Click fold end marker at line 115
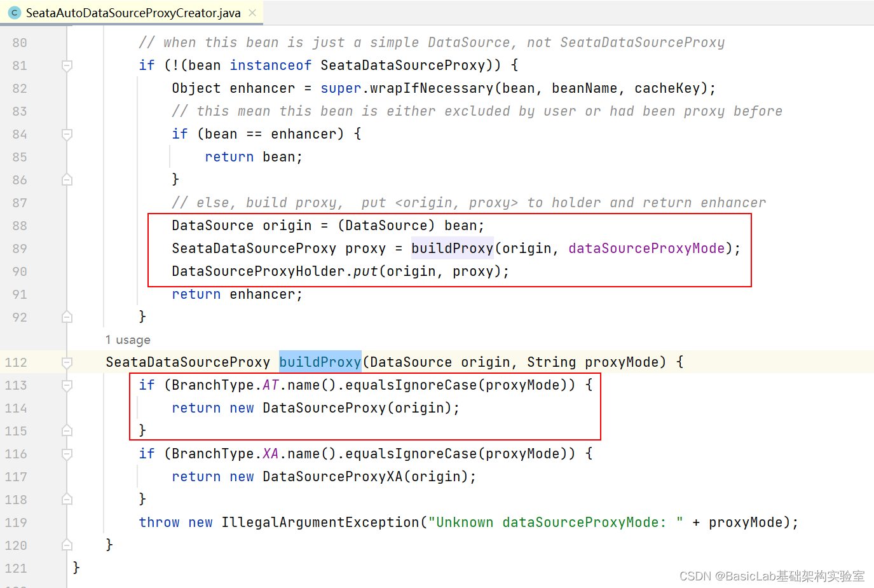This screenshot has height=588, width=874. [x=67, y=431]
